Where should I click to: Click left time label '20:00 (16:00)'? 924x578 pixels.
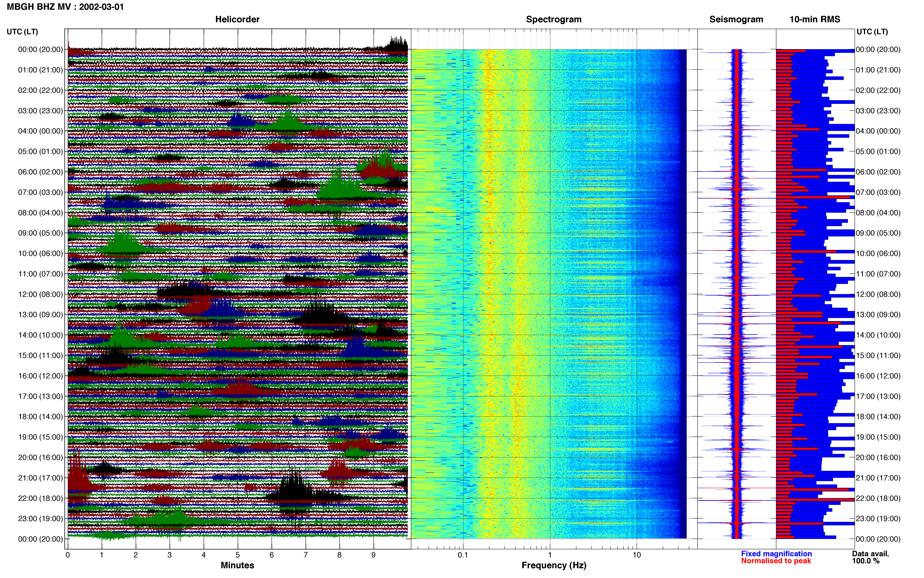coord(41,458)
